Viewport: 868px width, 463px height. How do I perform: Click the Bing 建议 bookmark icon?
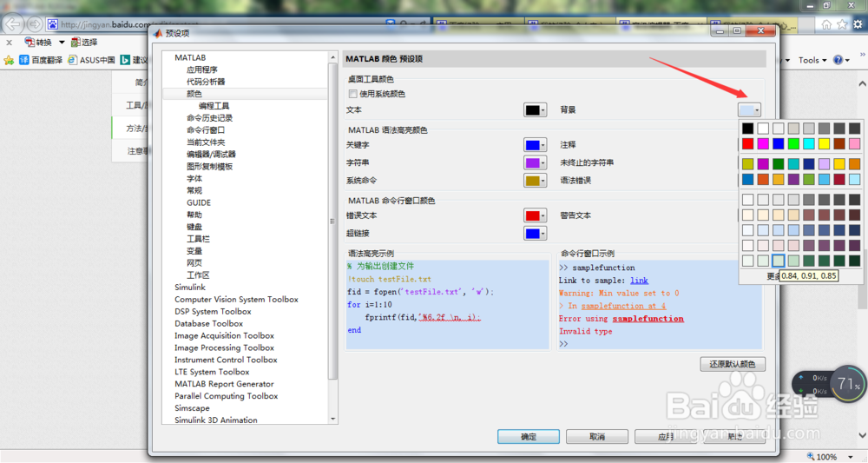pos(125,60)
